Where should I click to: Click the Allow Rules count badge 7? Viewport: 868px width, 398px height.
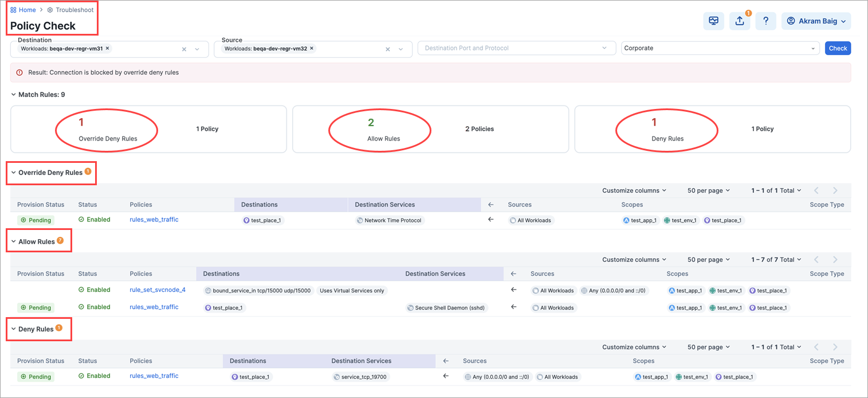tap(60, 240)
